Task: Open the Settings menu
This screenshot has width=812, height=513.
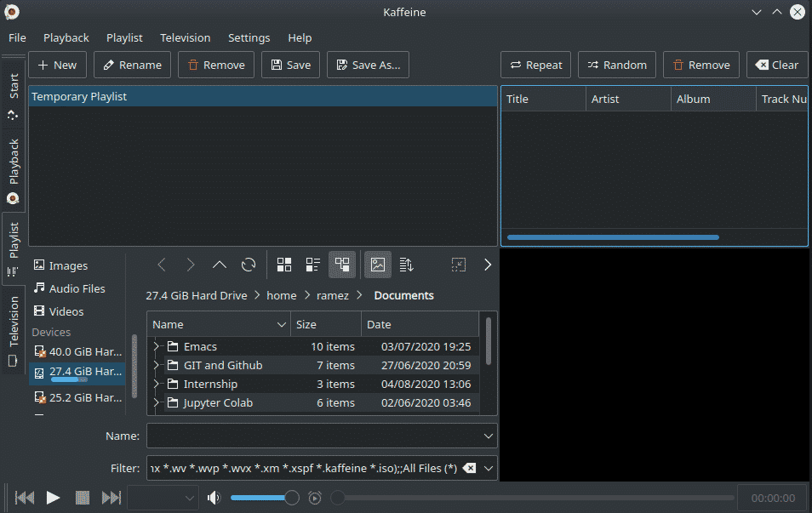Action: coord(249,37)
